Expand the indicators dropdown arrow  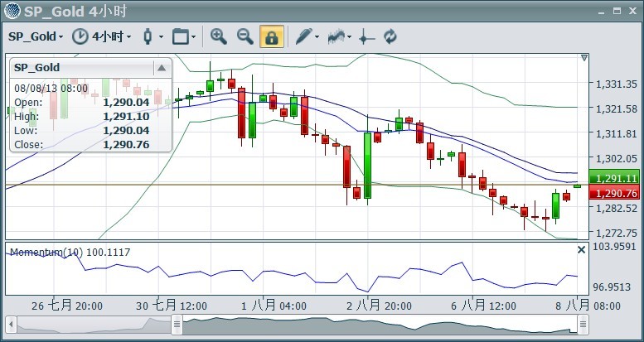(x=349, y=37)
